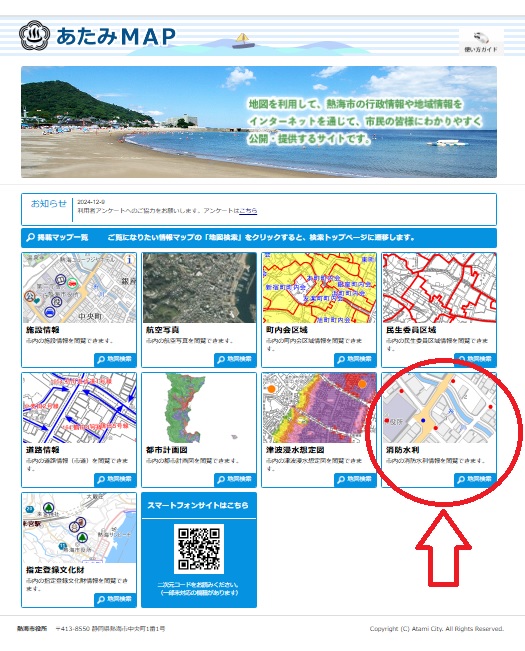Click the 航空写真 aerial photo thumbnail
Image resolution: width=525 pixels, height=651 pixels.
pyautogui.click(x=199, y=288)
